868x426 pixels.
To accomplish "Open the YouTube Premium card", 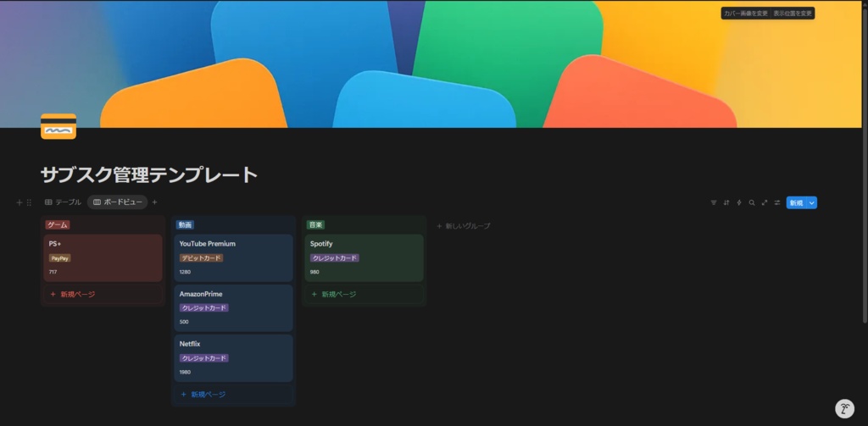I will (x=234, y=257).
